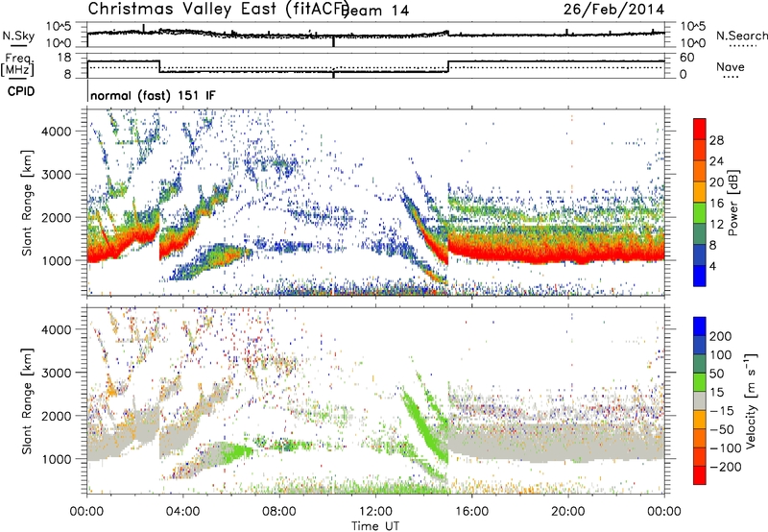Viewport: 768px width, 532px height.
Task: Click the green Velocity segment between 15 and 50
Action: 700,382
